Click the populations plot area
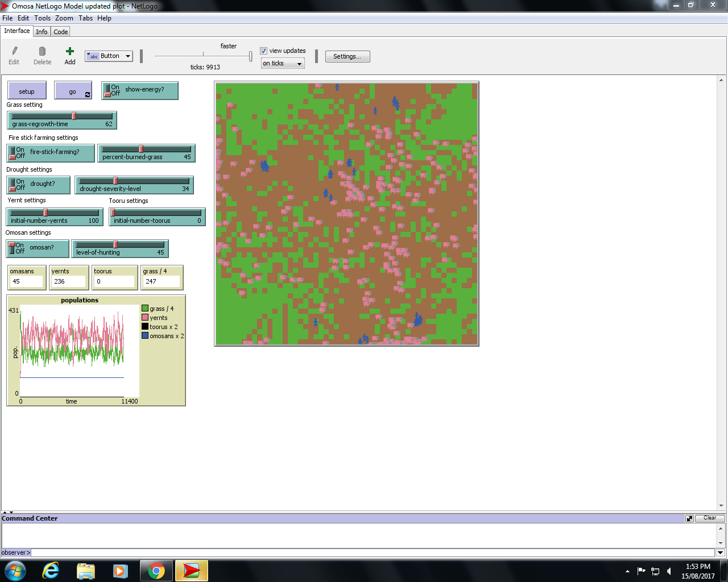The width and height of the screenshot is (728, 582). (80, 351)
